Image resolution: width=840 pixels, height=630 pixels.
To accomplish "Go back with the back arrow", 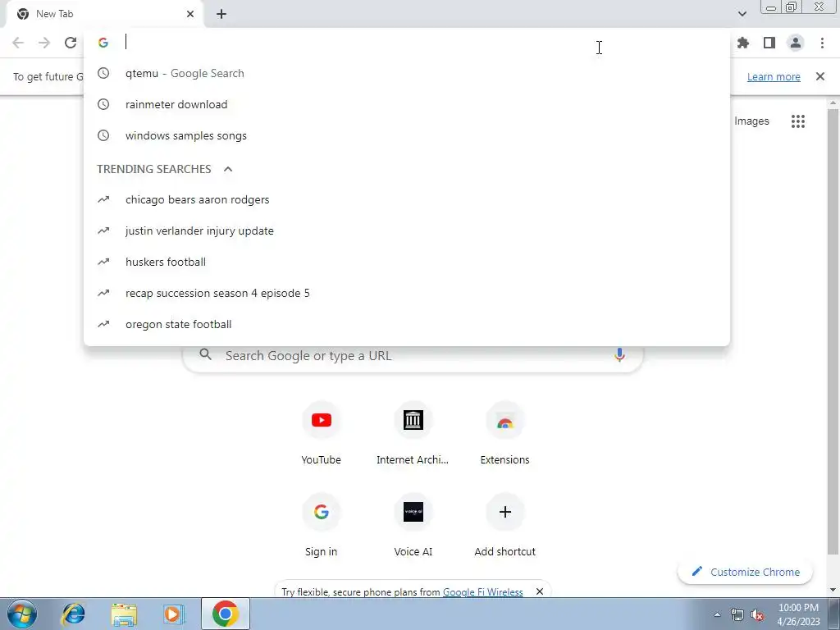I will point(18,43).
